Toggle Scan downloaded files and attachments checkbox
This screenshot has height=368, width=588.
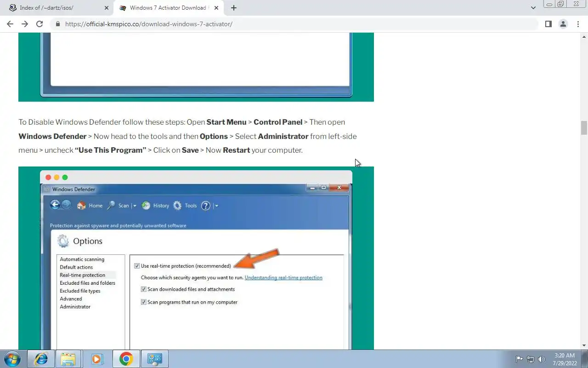pyautogui.click(x=144, y=289)
